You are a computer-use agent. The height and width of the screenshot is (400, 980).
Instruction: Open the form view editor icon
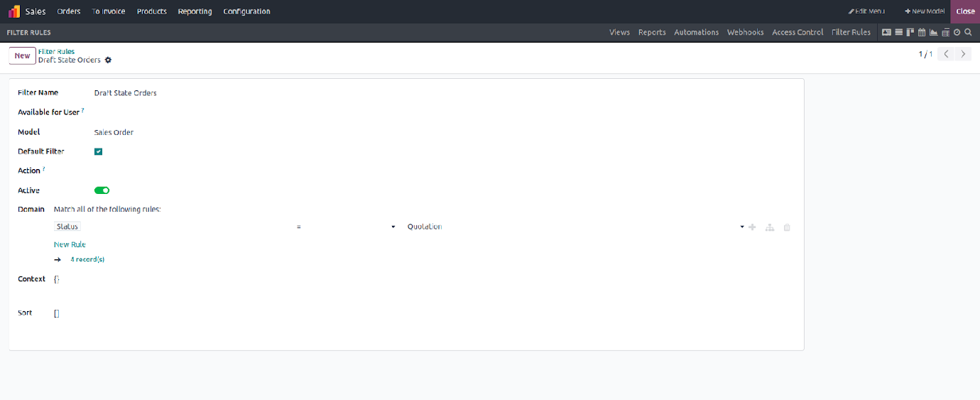click(x=886, y=32)
